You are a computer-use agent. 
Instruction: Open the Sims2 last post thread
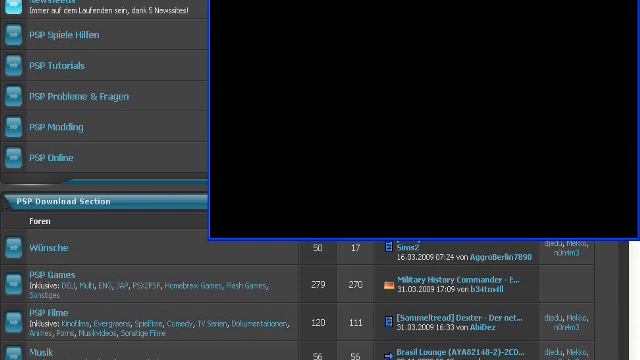pyautogui.click(x=408, y=247)
